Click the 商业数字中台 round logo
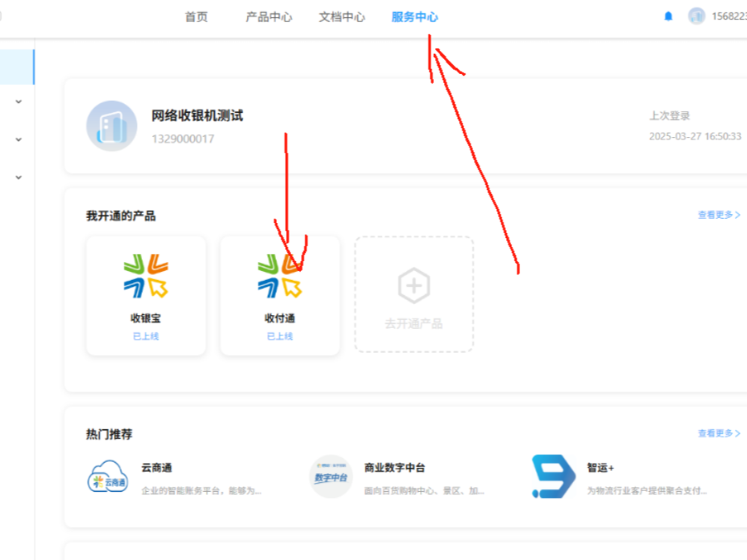Screen dimensions: 747x560 (x=331, y=477)
